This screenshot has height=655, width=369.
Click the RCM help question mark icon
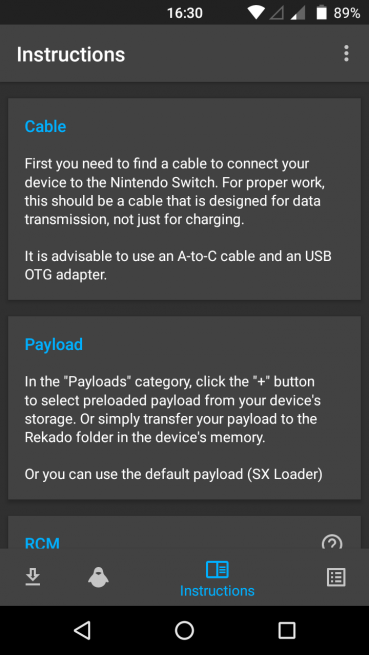tap(332, 541)
